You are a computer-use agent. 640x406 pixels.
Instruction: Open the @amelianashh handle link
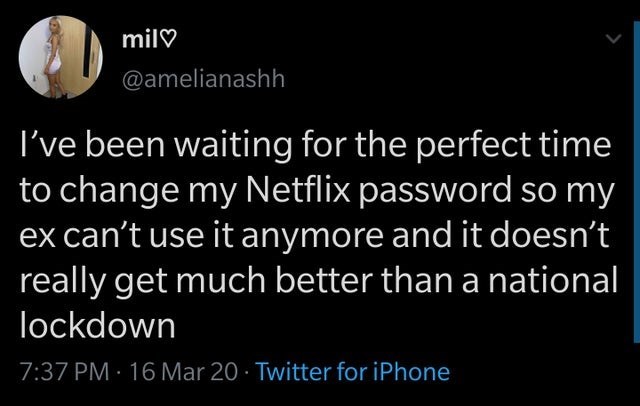pos(203,79)
